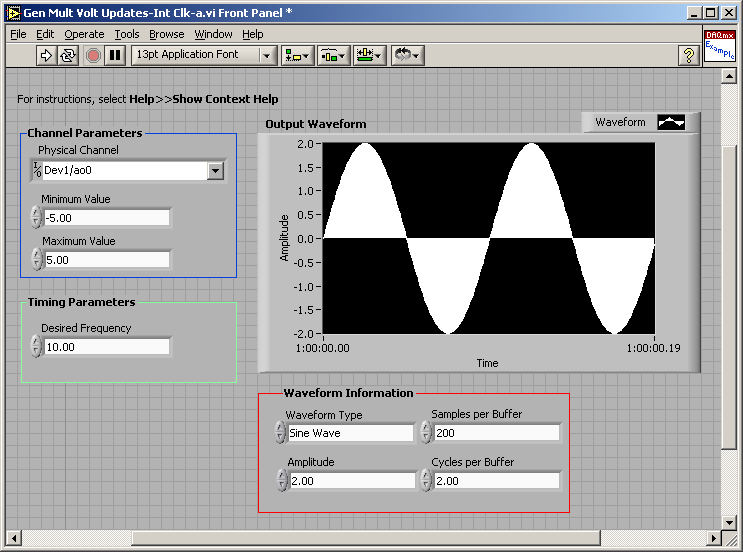Viewport: 743px width, 552px height.
Task: Click the Cycles per Buffer stepper arrows
Action: (x=426, y=480)
